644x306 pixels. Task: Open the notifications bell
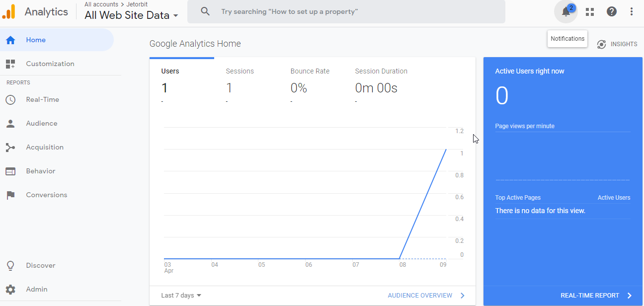click(x=565, y=11)
